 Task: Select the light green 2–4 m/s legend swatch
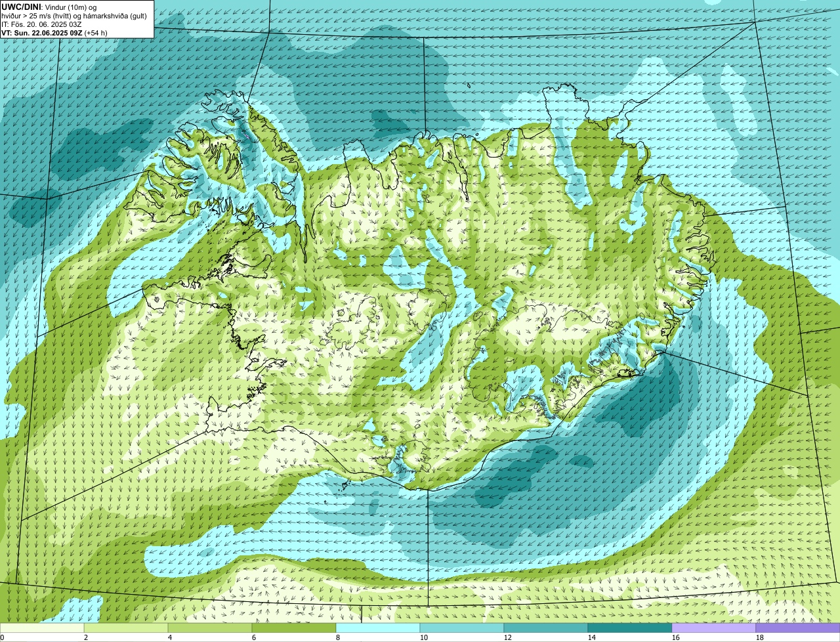pyautogui.click(x=126, y=628)
